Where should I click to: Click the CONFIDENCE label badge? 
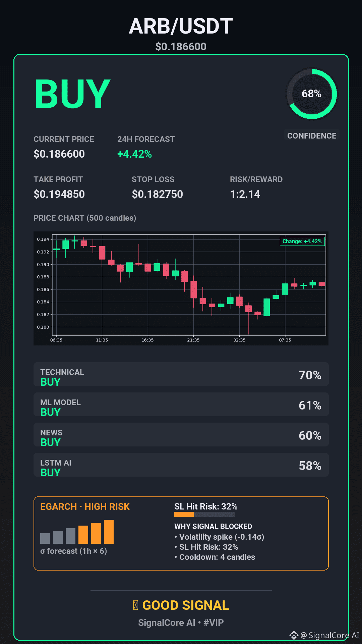coord(312,136)
